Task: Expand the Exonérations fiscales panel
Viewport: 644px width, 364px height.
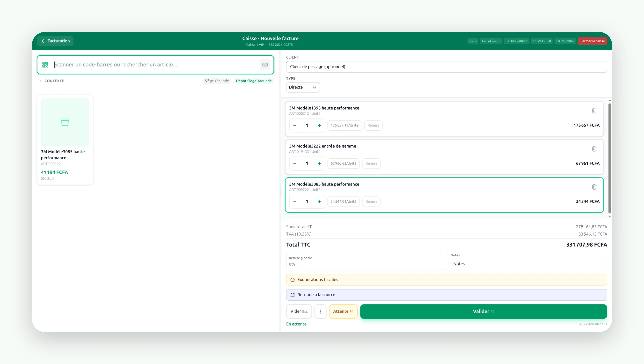Action: point(446,280)
